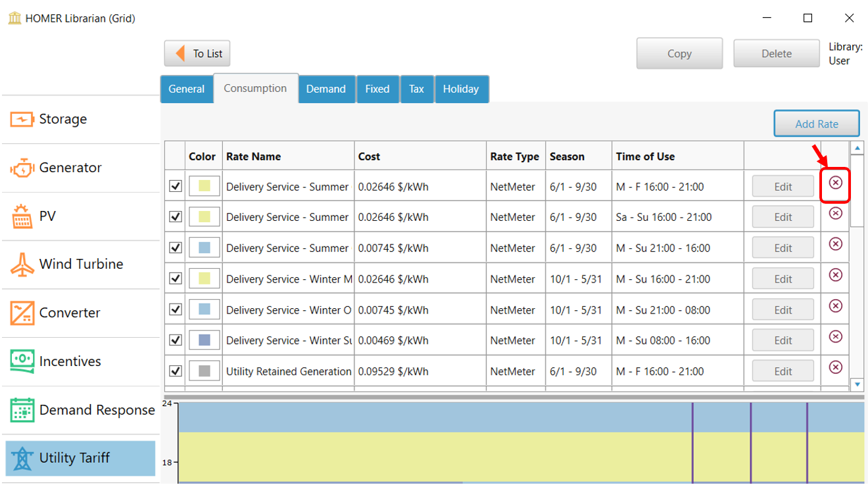The width and height of the screenshot is (868, 485).
Task: Edit the Sa - Su 16:00 - 21:00 rate
Action: tap(783, 217)
